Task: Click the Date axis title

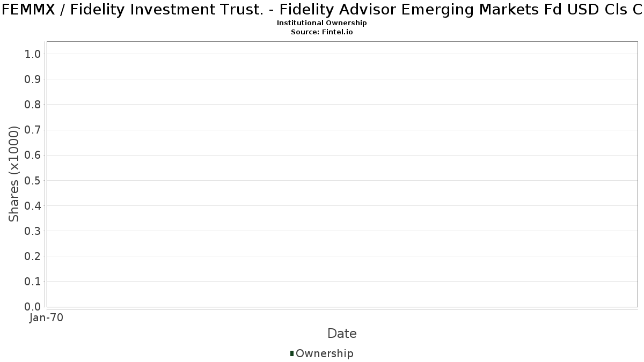Action: point(342,334)
